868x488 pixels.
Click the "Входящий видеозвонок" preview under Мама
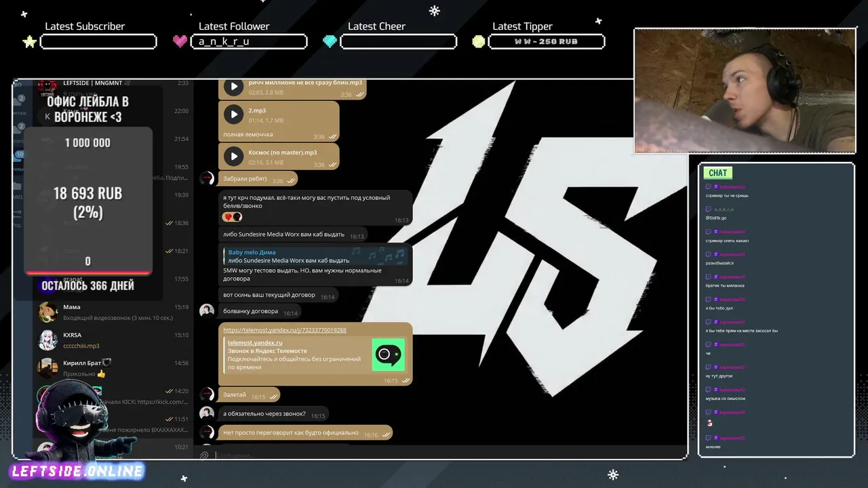click(118, 318)
